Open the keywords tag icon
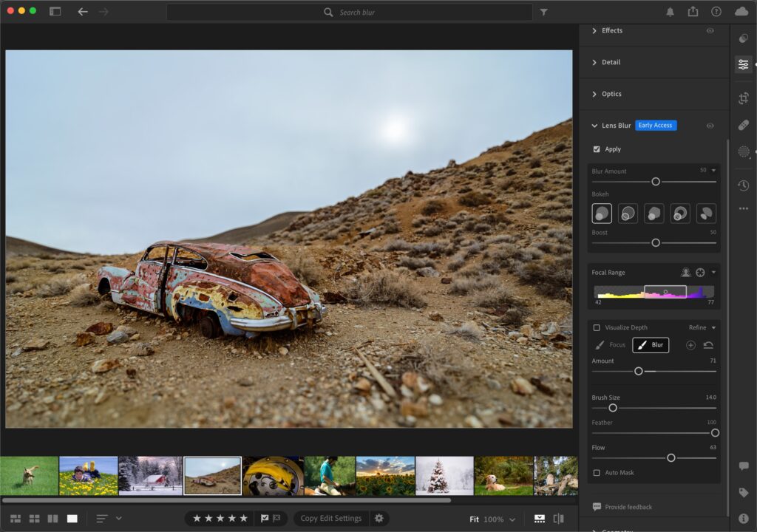 point(744,492)
